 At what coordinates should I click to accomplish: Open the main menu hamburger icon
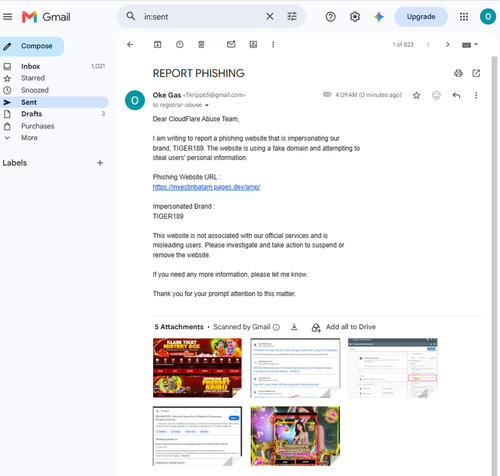click(x=8, y=17)
